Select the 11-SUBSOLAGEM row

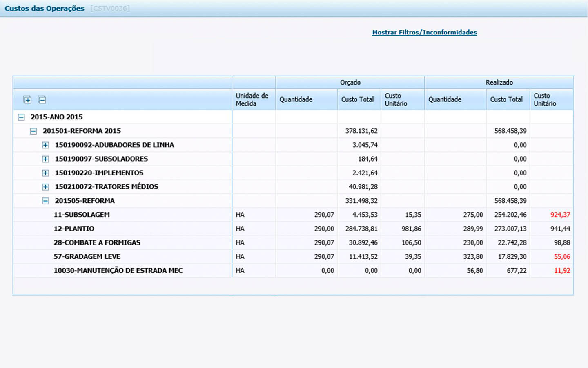click(82, 215)
